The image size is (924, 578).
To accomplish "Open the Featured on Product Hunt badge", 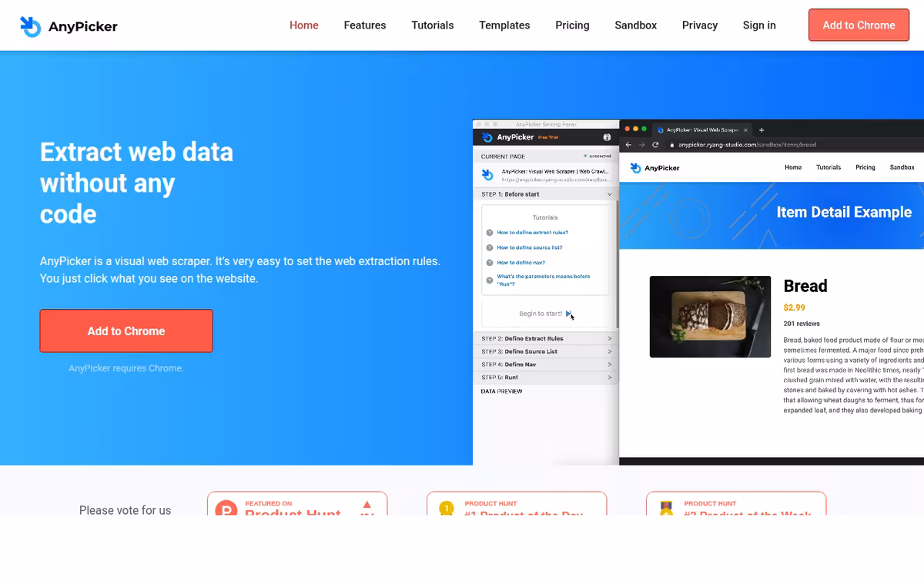I will 297,503.
